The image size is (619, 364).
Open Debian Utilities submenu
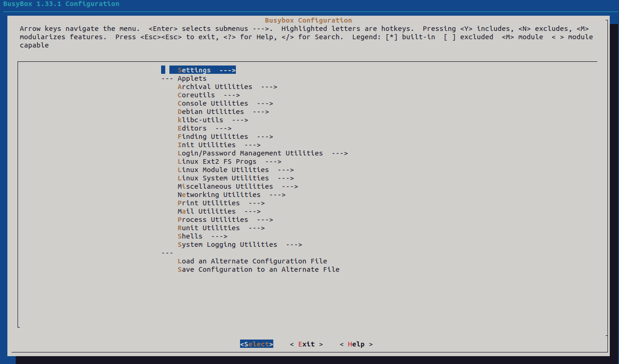click(223, 112)
